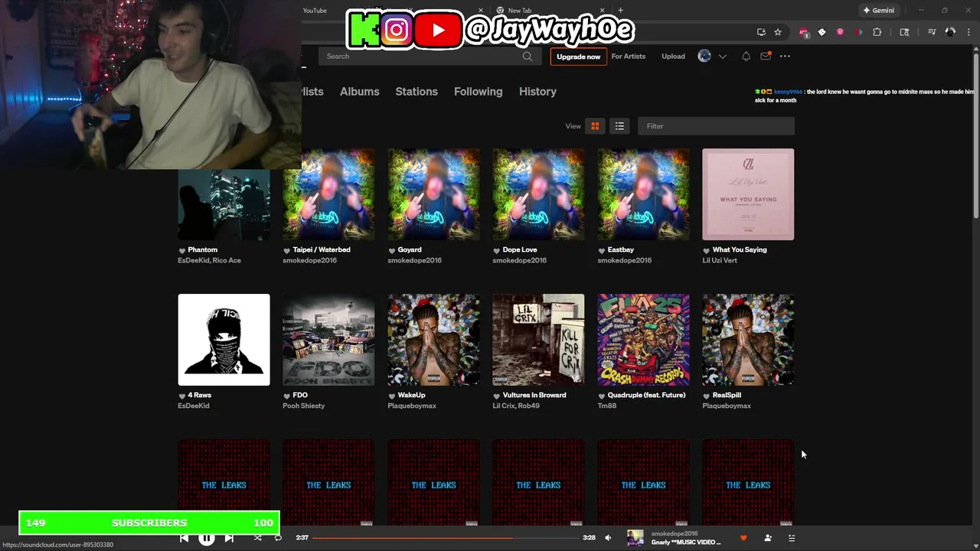Skip to the previous track
Image resolution: width=980 pixels, height=551 pixels.
click(x=184, y=538)
